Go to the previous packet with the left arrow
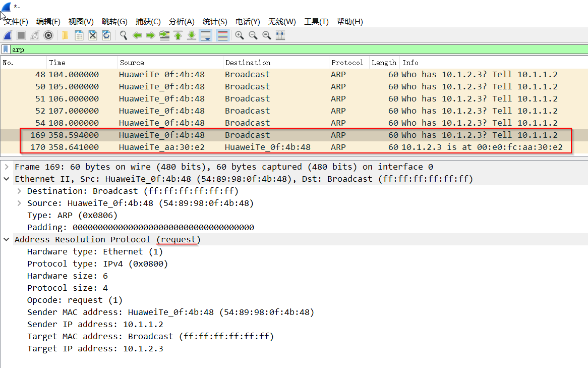Screen dimensions: 588x368 pos(137,35)
